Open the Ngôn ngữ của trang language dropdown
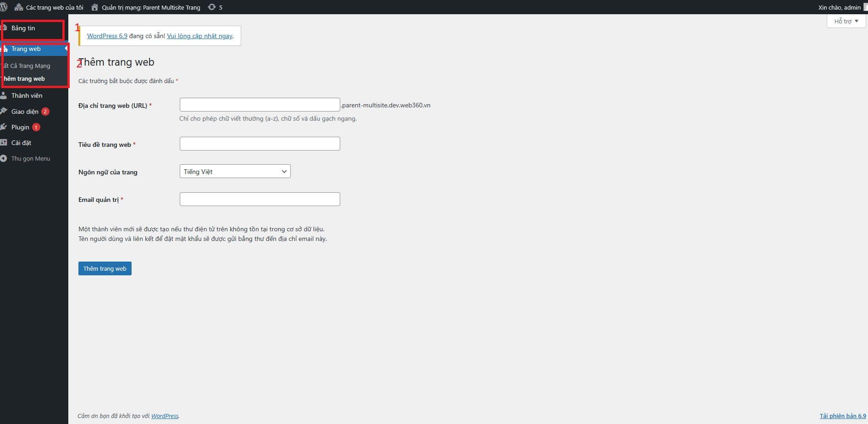Image resolution: width=868 pixels, height=424 pixels. coord(235,171)
